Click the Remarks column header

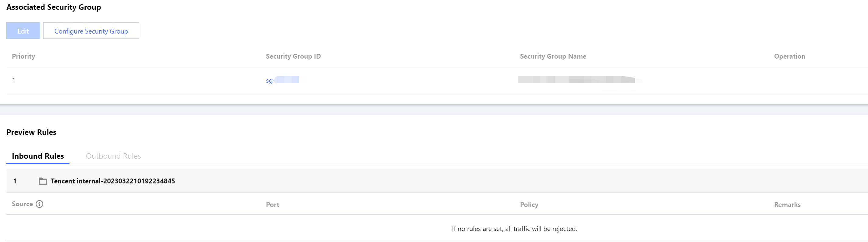(x=787, y=204)
